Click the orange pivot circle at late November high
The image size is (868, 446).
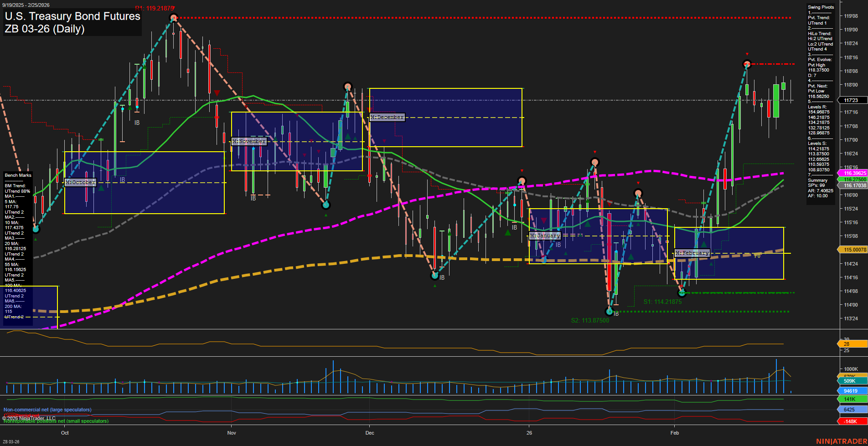(x=348, y=87)
